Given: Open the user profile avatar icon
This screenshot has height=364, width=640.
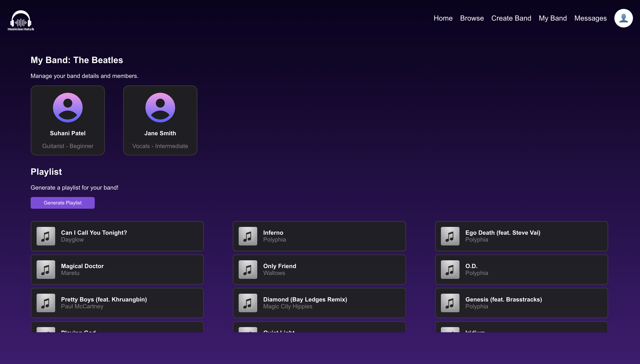Looking at the screenshot, I should pos(623,18).
